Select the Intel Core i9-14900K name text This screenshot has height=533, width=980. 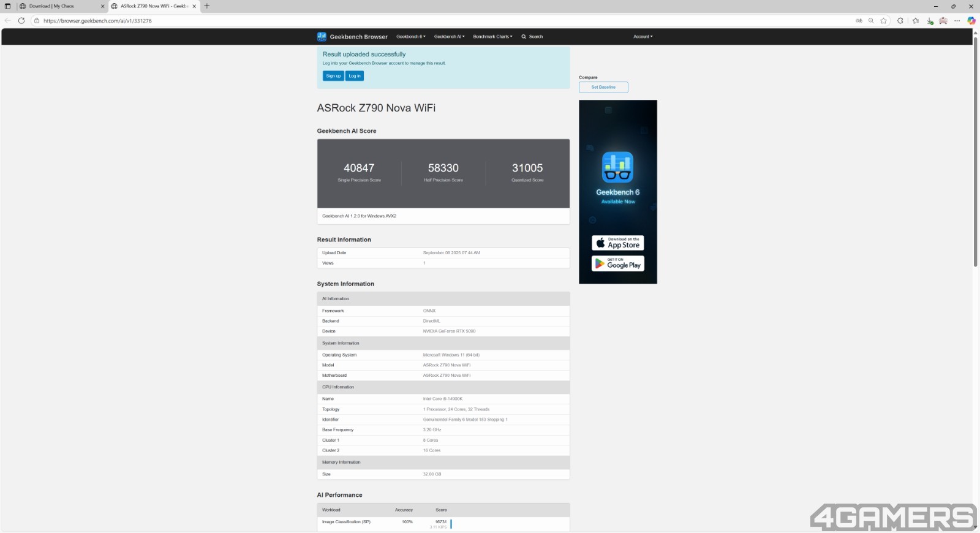pos(442,399)
